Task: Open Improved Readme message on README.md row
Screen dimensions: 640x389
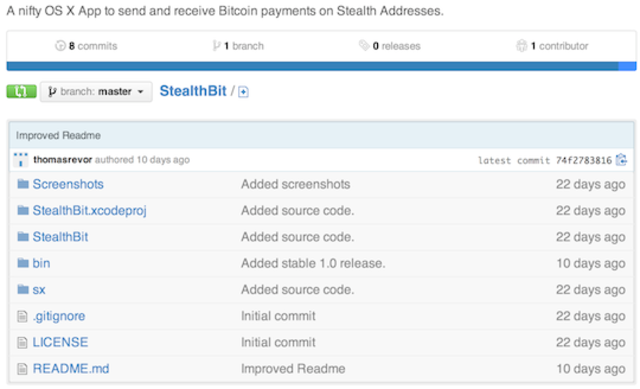Action: tap(293, 369)
